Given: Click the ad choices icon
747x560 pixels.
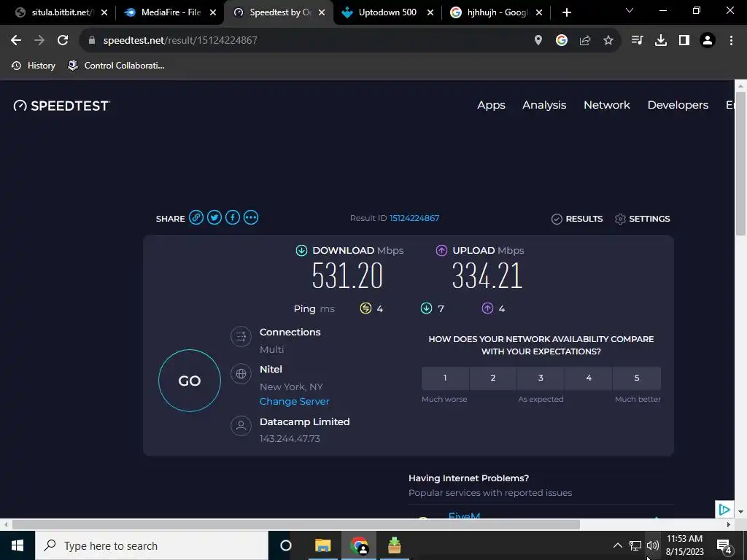Looking at the screenshot, I should click(x=724, y=510).
